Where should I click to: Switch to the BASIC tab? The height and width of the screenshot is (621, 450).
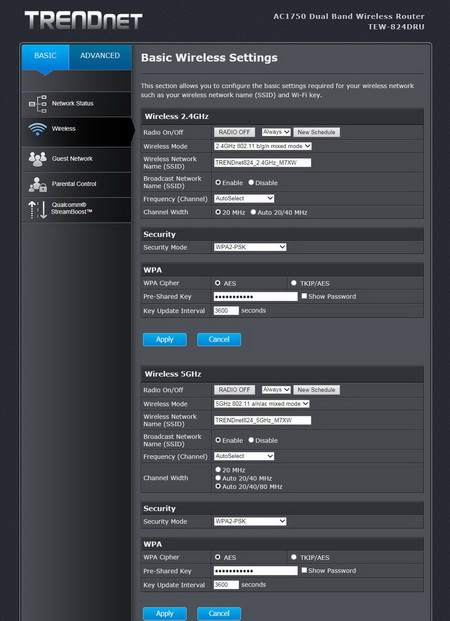[45, 56]
